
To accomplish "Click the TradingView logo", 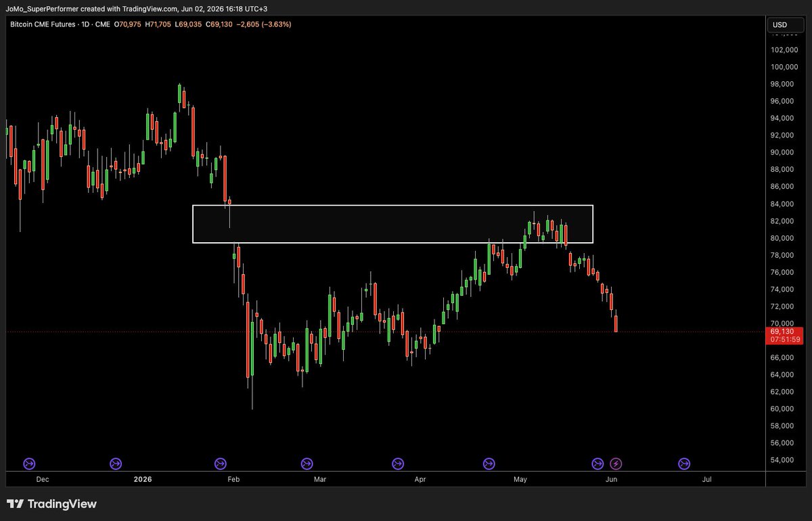I will click(x=52, y=504).
